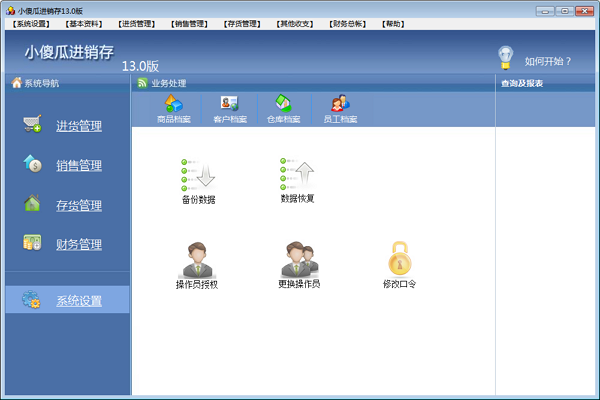
Task: Go to 存货管理 link in sidebar
Action: (79, 206)
